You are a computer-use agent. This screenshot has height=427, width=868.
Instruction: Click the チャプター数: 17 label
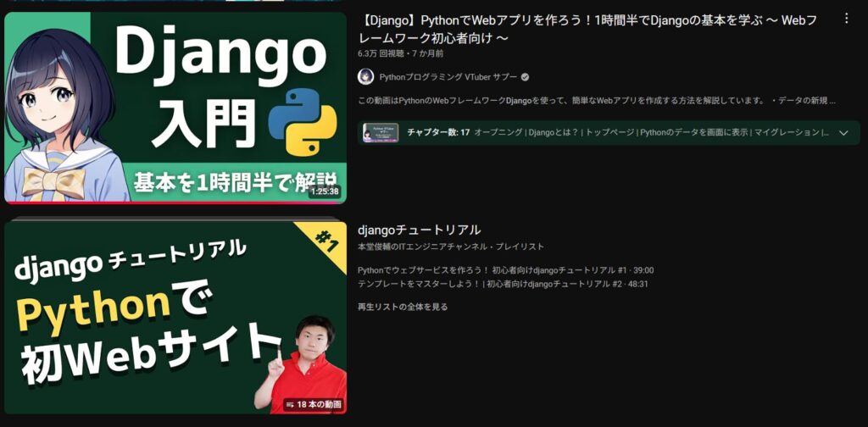438,133
